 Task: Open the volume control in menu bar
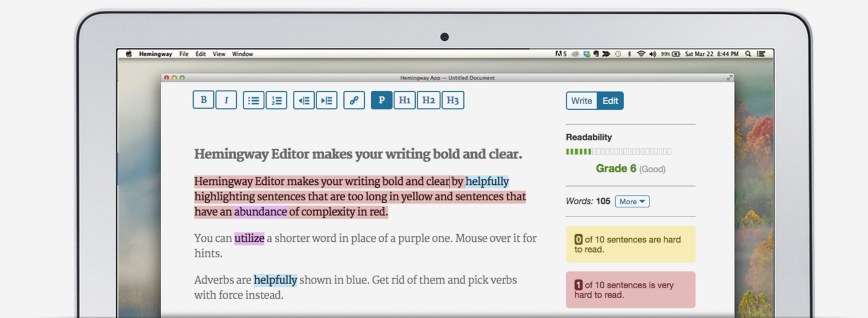pos(653,54)
